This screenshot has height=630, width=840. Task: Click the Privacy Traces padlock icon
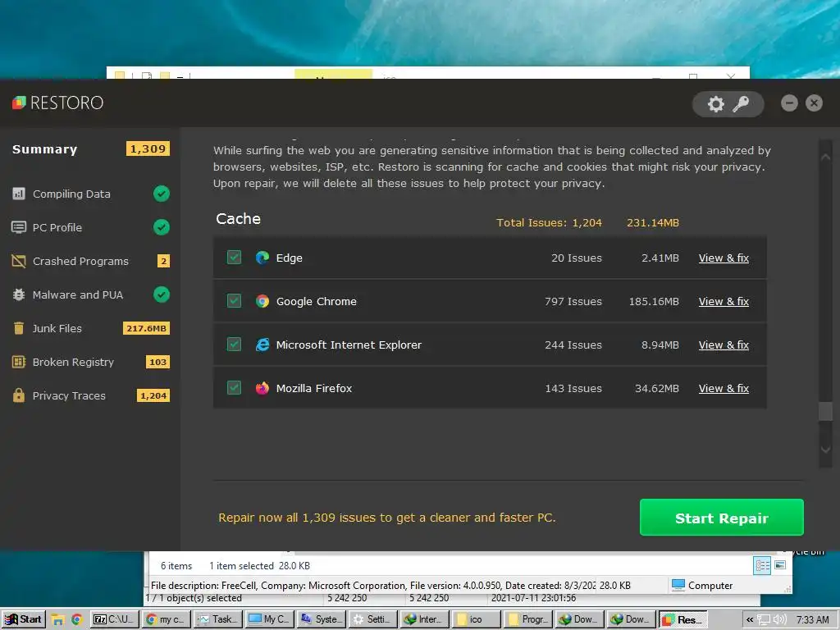tap(19, 395)
